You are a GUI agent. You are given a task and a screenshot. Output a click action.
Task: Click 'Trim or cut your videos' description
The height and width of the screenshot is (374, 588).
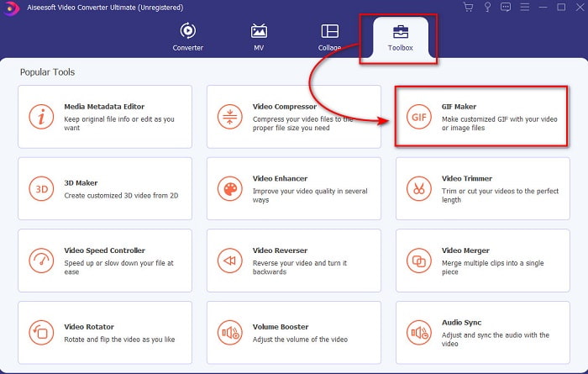[500, 196]
